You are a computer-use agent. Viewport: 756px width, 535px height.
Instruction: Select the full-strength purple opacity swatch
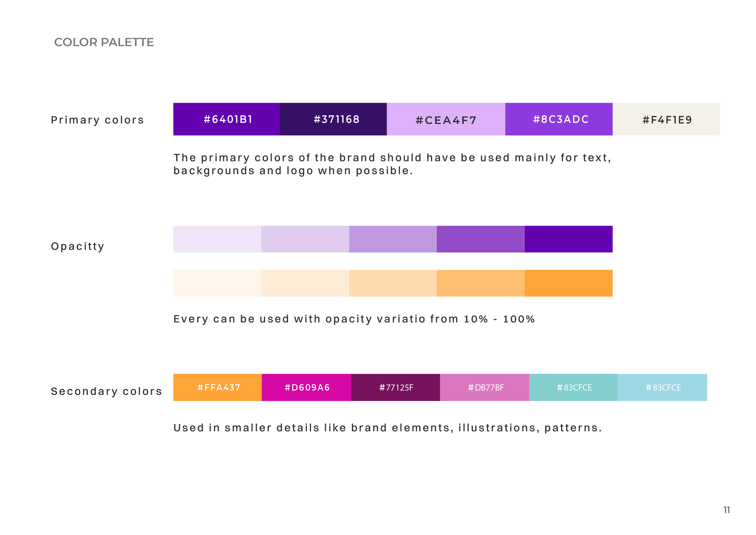(x=569, y=239)
